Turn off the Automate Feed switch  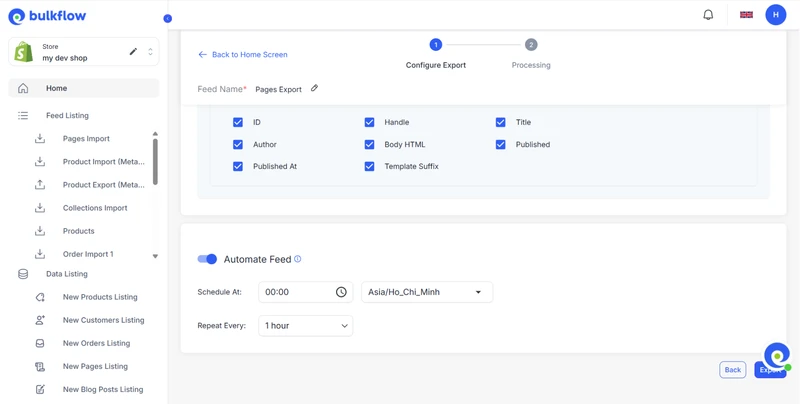[x=207, y=259]
